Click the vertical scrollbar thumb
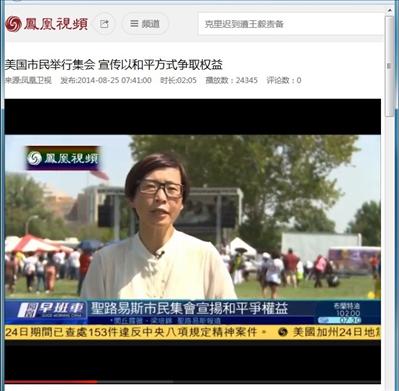The width and height of the screenshot is (399, 391). (389, 66)
